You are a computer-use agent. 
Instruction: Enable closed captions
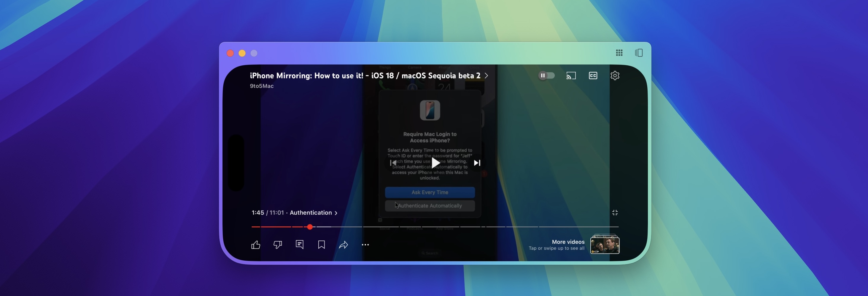point(593,75)
